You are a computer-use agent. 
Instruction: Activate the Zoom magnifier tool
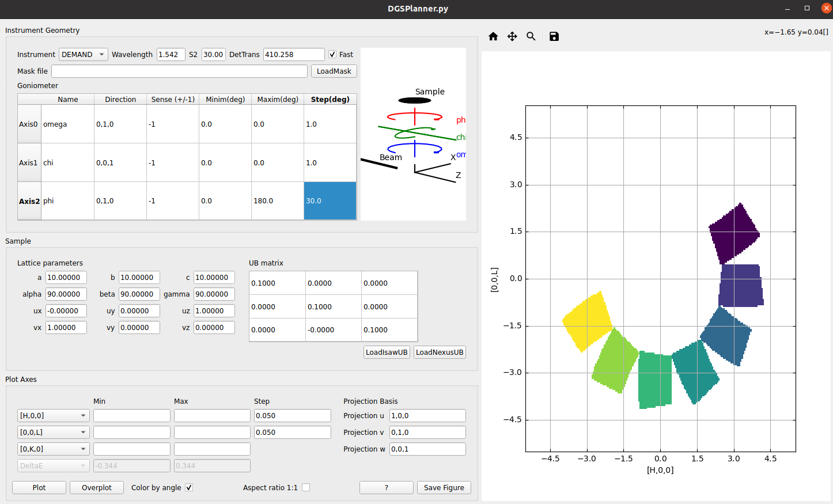coord(531,36)
